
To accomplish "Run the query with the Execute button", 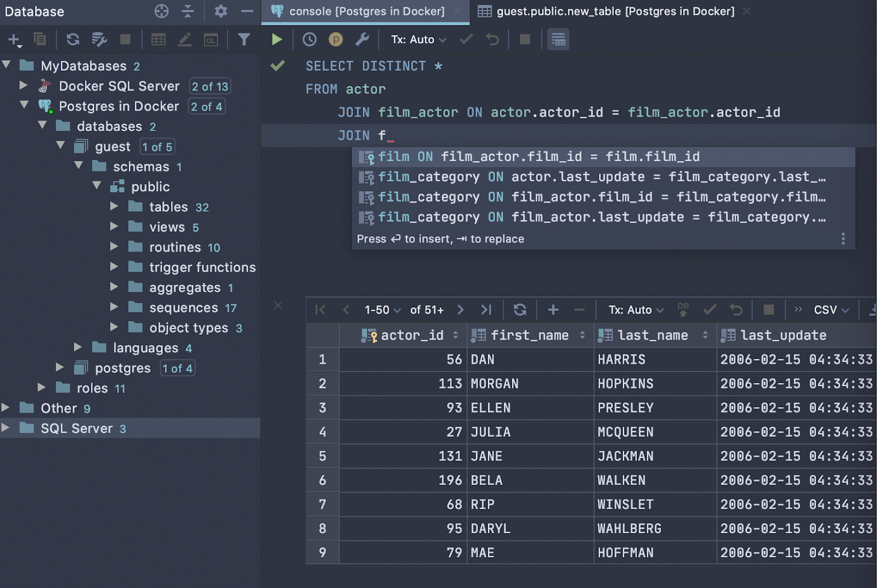I will (x=277, y=39).
